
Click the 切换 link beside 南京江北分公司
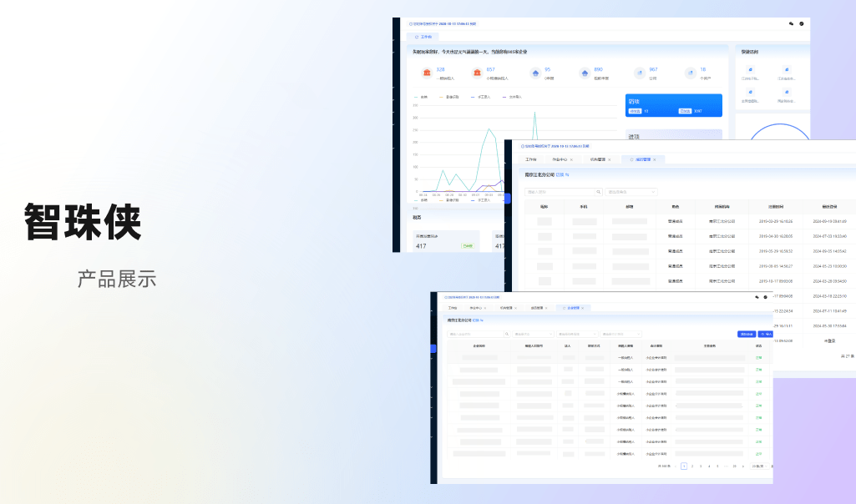tap(563, 175)
